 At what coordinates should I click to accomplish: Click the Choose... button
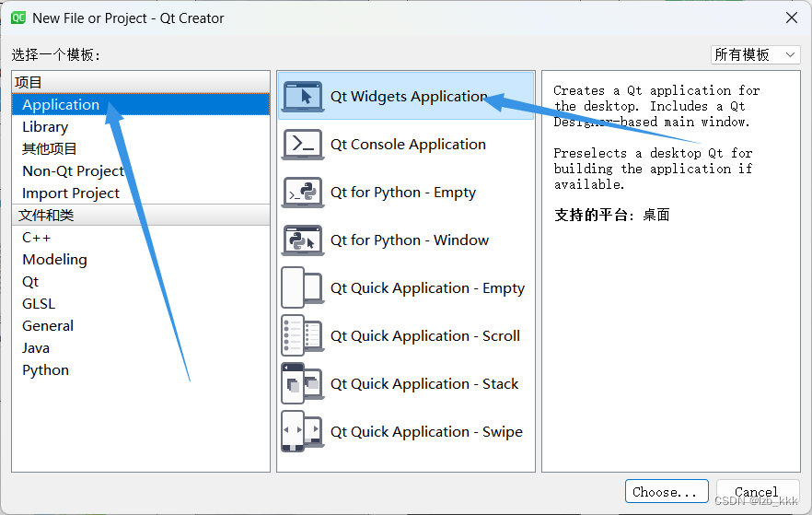coord(667,491)
